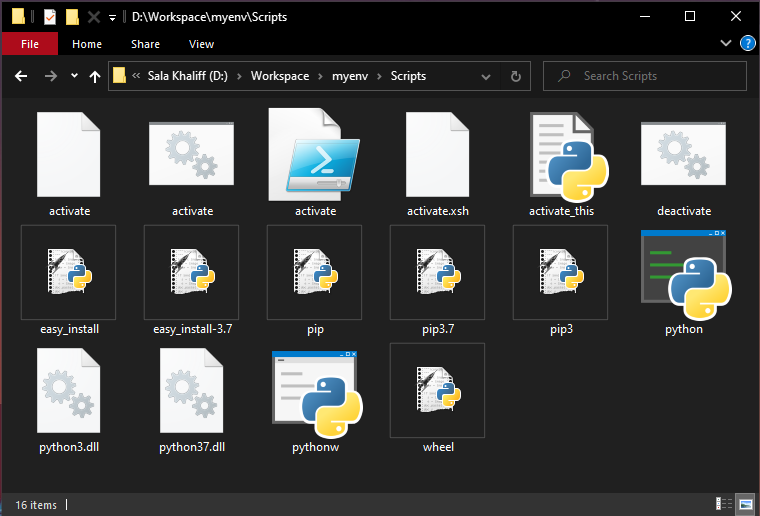Select the wheel executable icon
The height and width of the screenshot is (516, 760).
[x=438, y=390]
